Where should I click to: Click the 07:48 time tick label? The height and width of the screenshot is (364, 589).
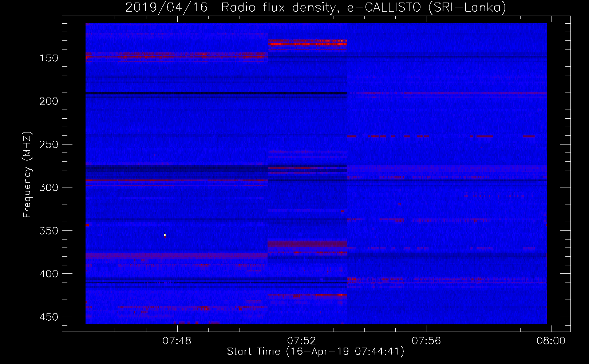click(177, 341)
